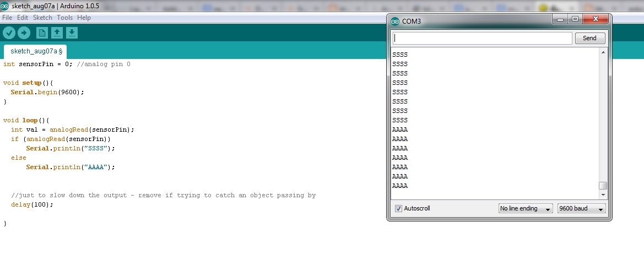Click the int val = analogRead(sensorPin); line
Image resolution: width=644 pixels, height=254 pixels.
click(73, 130)
